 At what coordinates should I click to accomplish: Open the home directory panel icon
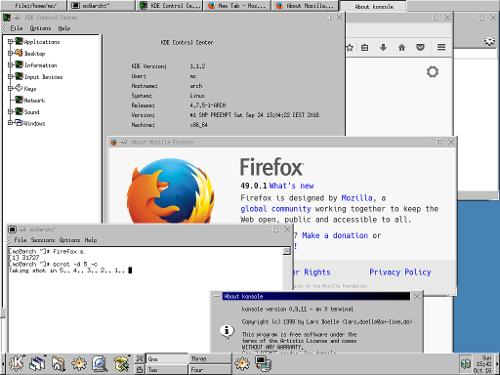click(x=58, y=363)
